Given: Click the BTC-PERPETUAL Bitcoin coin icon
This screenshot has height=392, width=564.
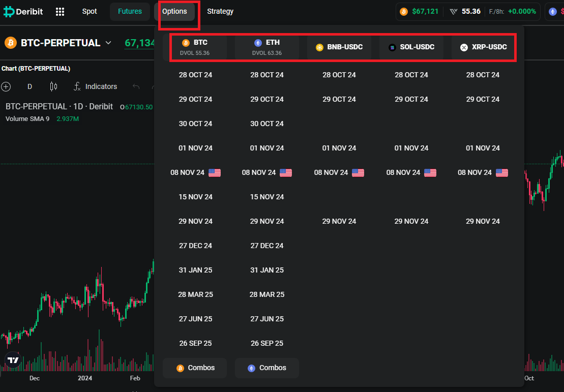Looking at the screenshot, I should [11, 43].
